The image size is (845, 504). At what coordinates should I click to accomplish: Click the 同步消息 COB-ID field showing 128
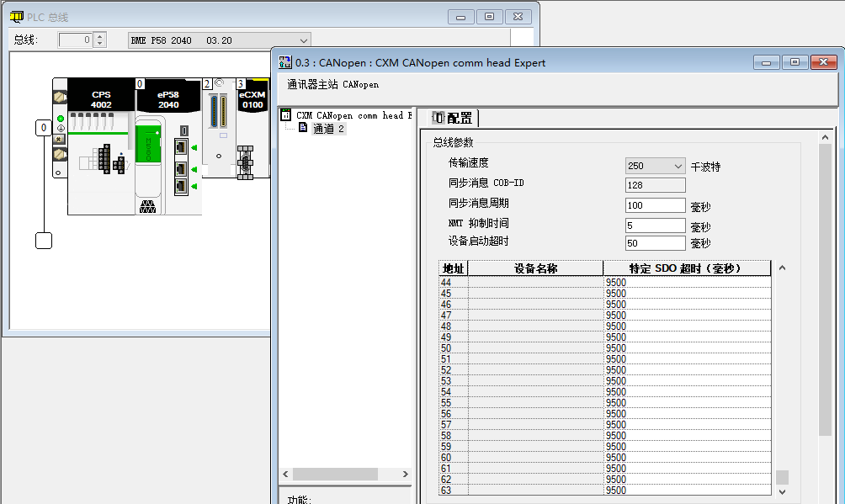[655, 185]
